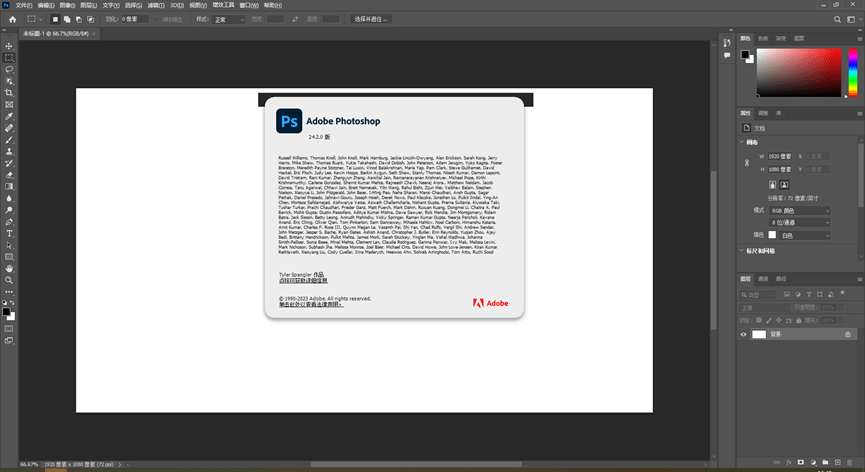Switch to the 通道 channels tab
This screenshot has width=865, height=472.
(763, 279)
